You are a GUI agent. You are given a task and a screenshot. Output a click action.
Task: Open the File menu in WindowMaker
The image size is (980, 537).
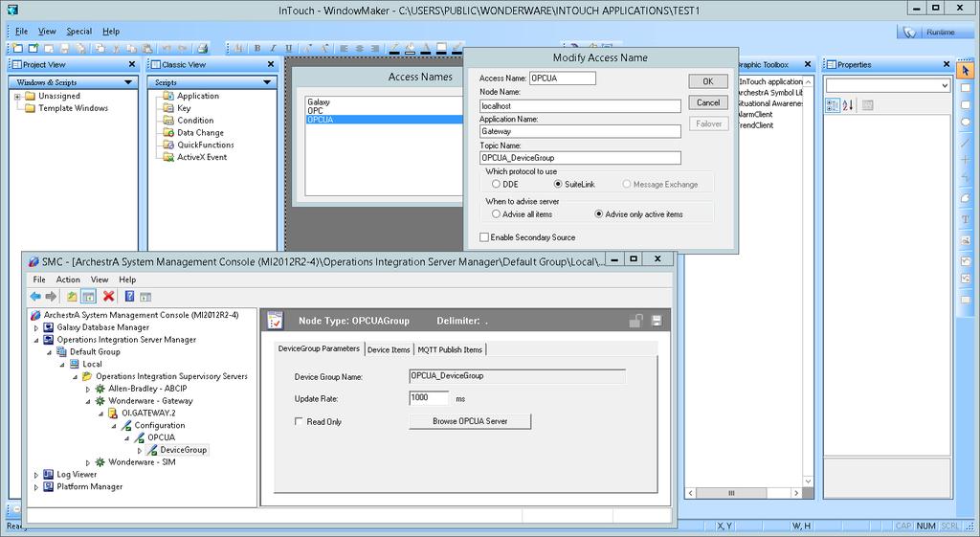click(x=21, y=32)
